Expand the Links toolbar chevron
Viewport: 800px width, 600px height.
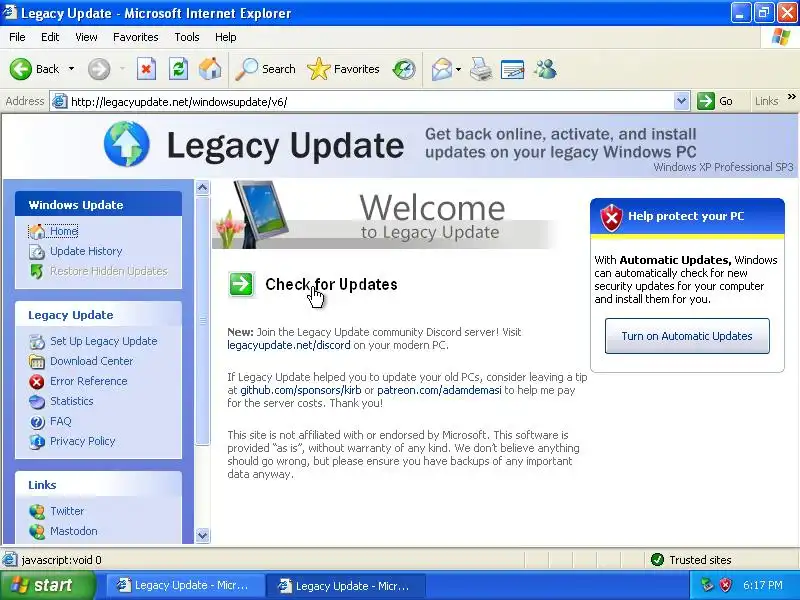(791, 97)
